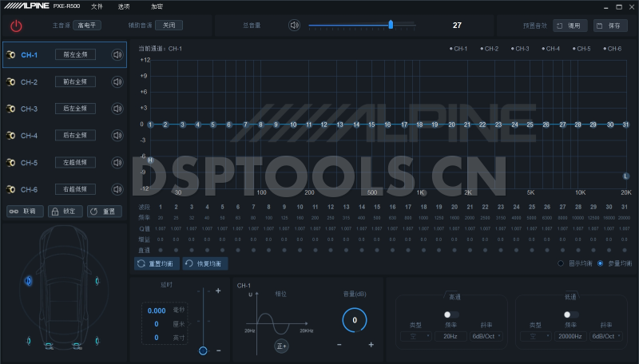
Task: Open low-pass 类型 type dropdown
Action: 535,336
